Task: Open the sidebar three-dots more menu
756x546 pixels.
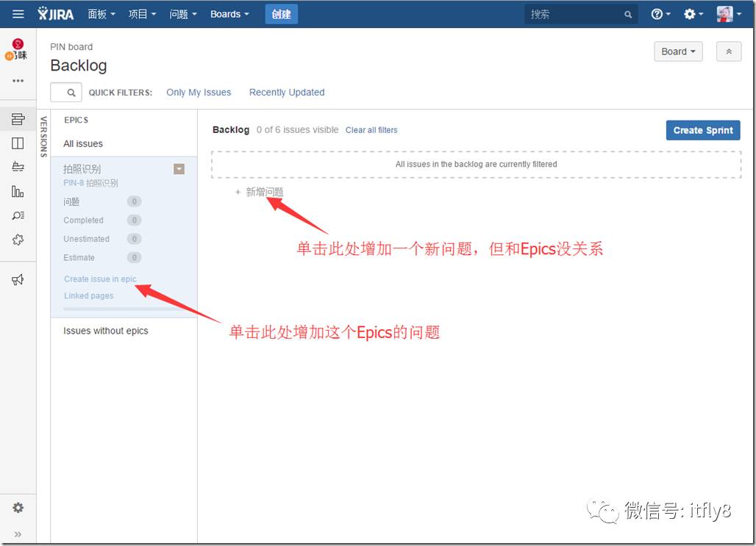Action: (x=18, y=81)
